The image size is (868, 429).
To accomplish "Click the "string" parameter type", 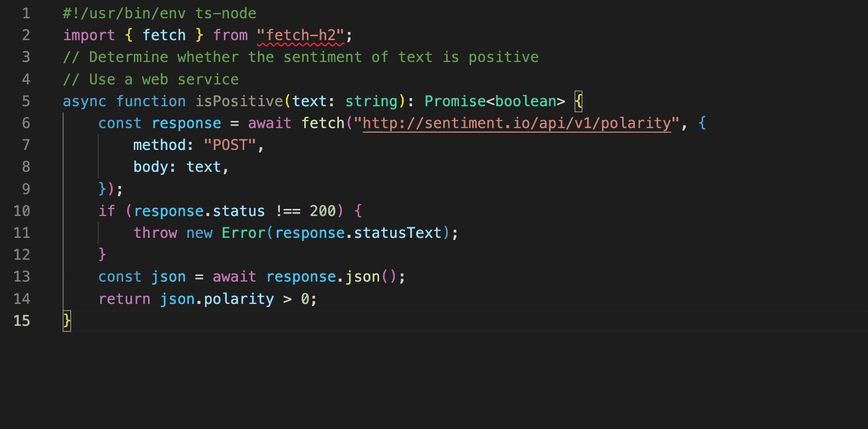I will click(371, 101).
